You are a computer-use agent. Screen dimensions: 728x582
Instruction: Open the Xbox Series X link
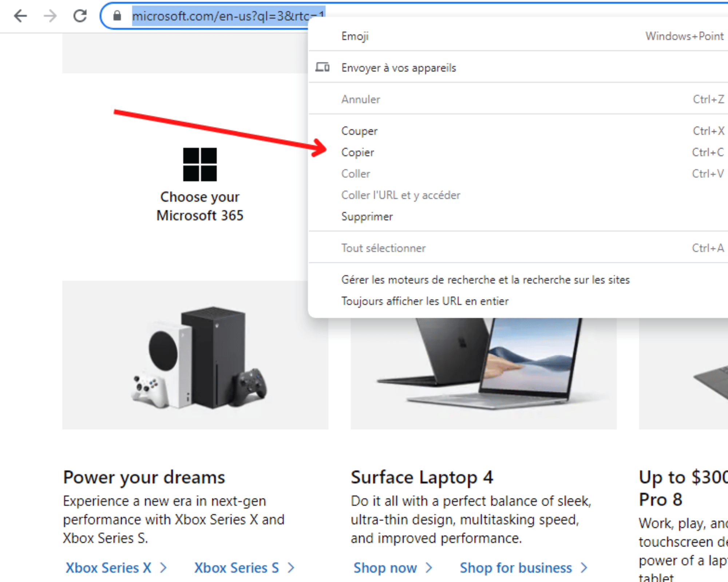(108, 568)
